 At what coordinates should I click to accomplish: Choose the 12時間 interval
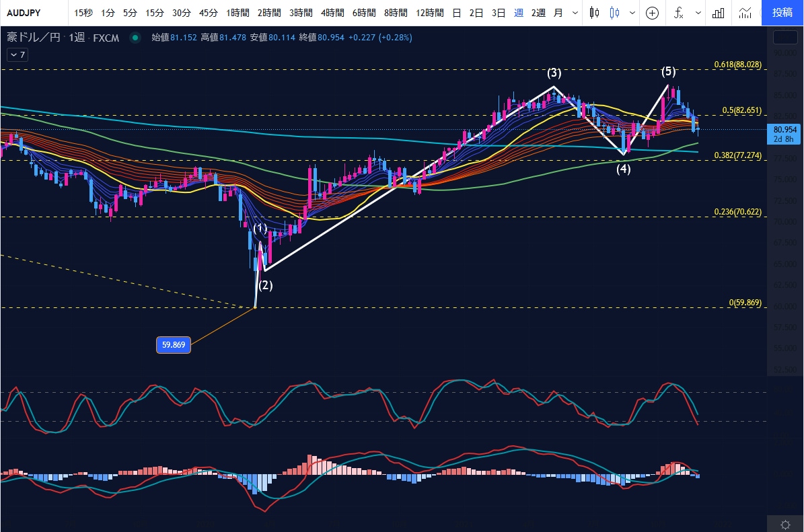[430, 13]
